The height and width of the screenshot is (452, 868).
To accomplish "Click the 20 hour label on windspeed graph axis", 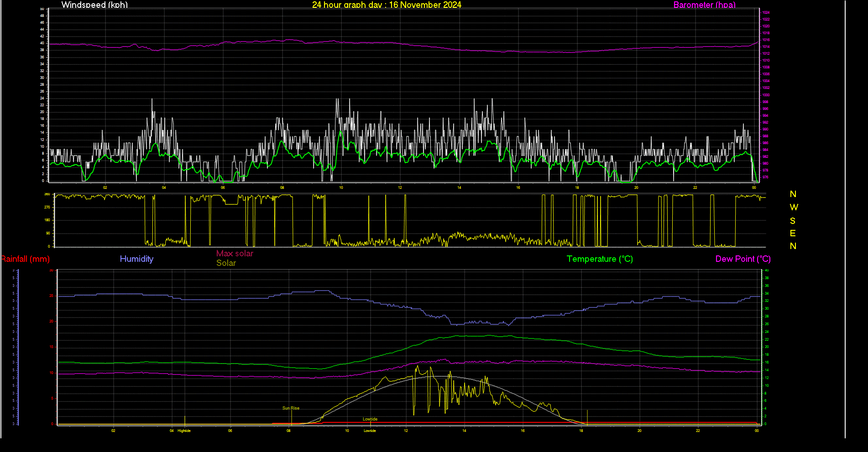I will click(x=636, y=187).
